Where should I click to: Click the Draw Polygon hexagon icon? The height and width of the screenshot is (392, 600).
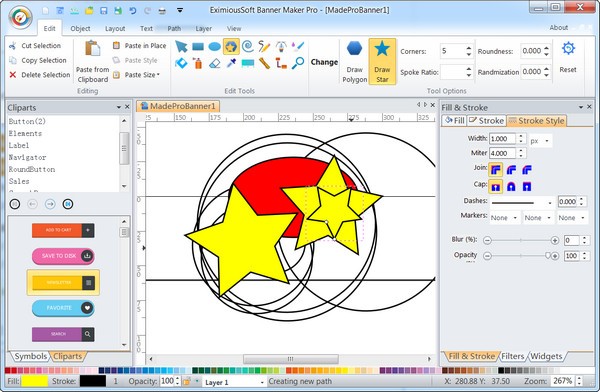(354, 49)
